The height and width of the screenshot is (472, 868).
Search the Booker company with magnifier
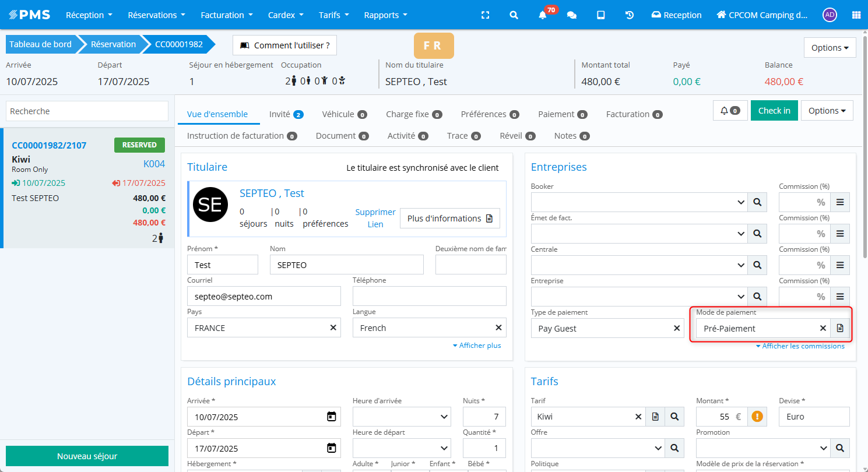coord(757,202)
